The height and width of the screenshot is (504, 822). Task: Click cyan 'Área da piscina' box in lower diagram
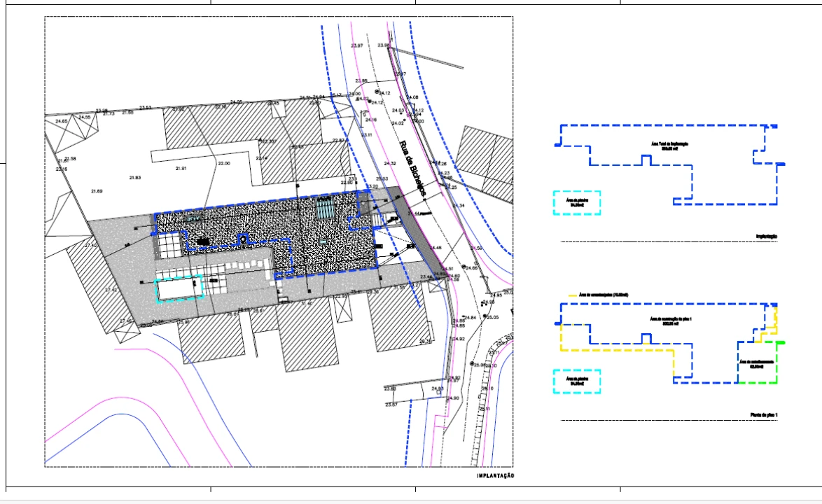pyautogui.click(x=577, y=381)
